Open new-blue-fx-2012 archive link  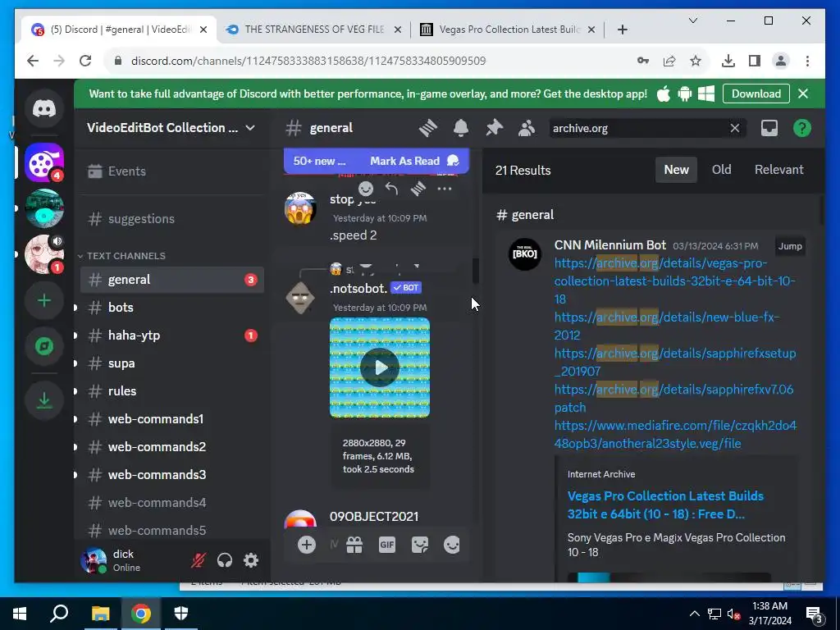(x=666, y=326)
